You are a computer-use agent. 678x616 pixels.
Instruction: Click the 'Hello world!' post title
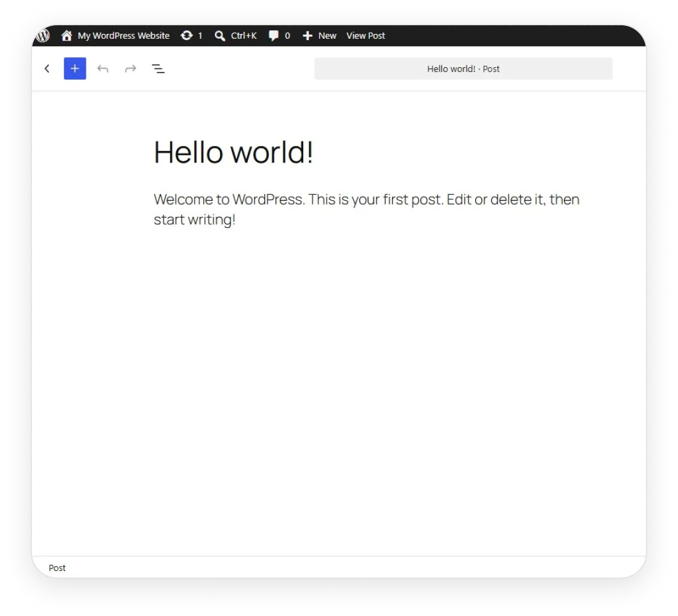pyautogui.click(x=234, y=152)
